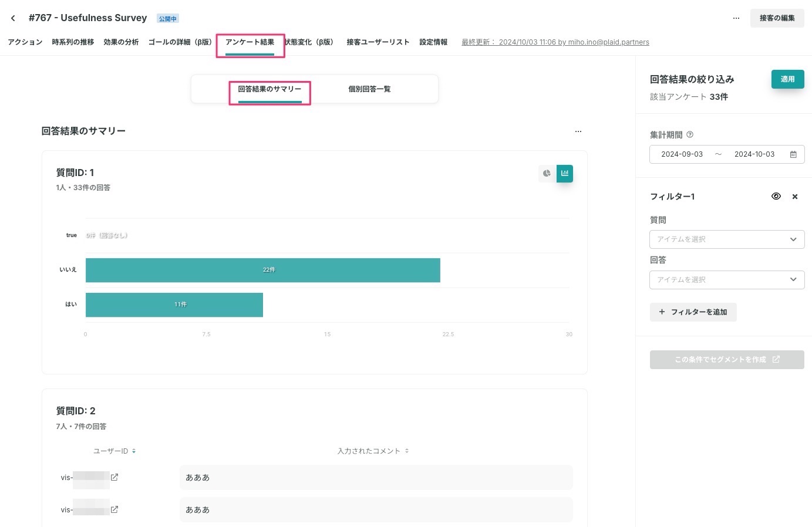Click the #767 - Usefulness Survey title
Viewport: 812px width, 527px height.
[88, 18]
